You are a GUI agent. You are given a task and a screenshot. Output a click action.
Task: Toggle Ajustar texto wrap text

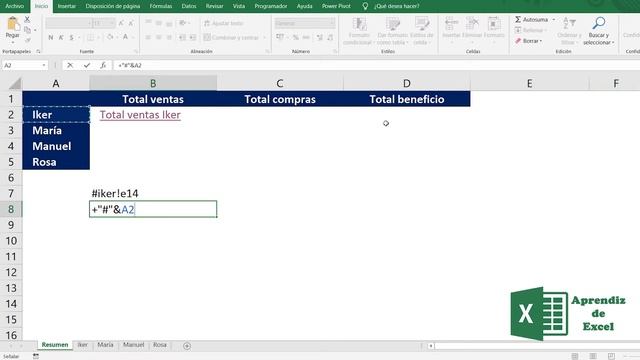coord(223,24)
